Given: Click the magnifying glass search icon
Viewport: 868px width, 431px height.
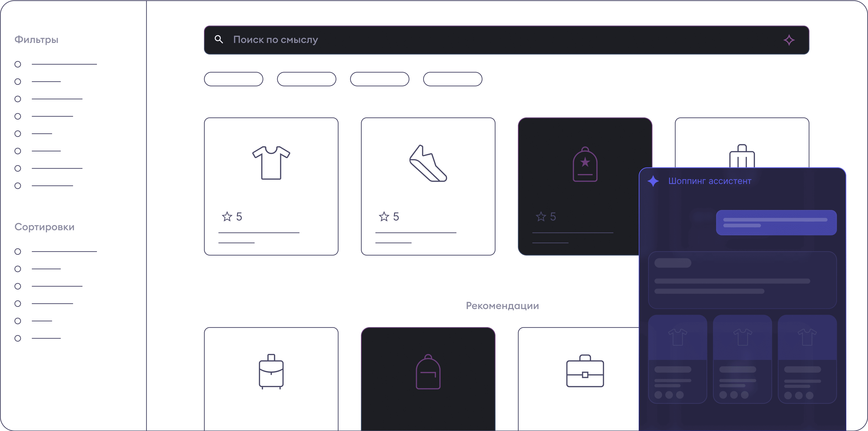Looking at the screenshot, I should 219,40.
